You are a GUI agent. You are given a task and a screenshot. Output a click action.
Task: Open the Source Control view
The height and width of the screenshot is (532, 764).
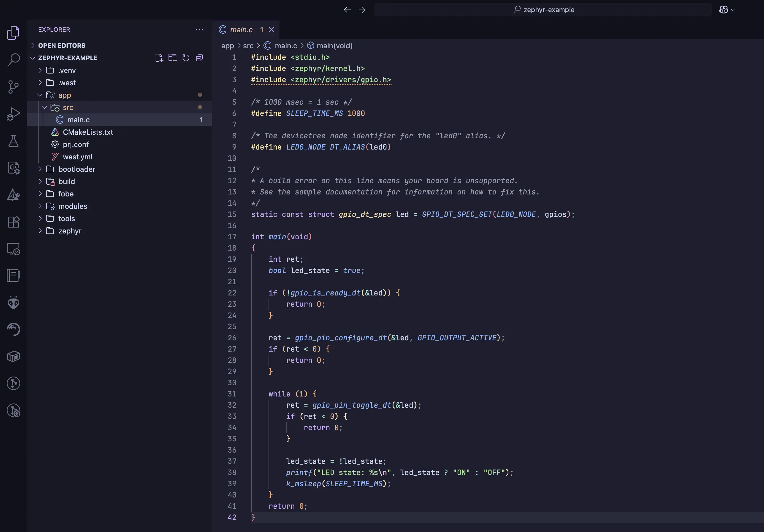coord(13,86)
